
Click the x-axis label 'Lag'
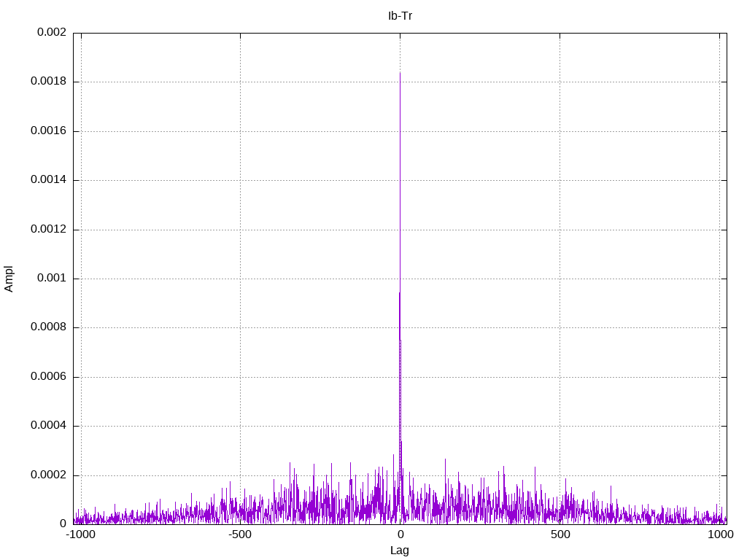pos(400,551)
